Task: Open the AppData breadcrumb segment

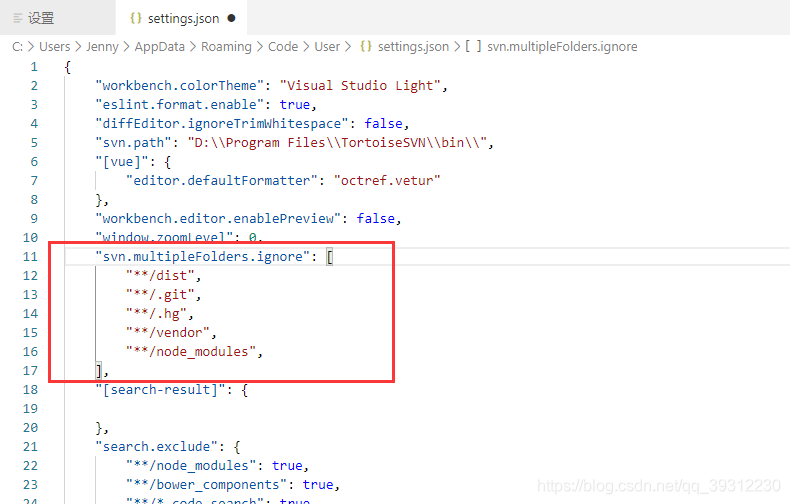Action: click(159, 47)
